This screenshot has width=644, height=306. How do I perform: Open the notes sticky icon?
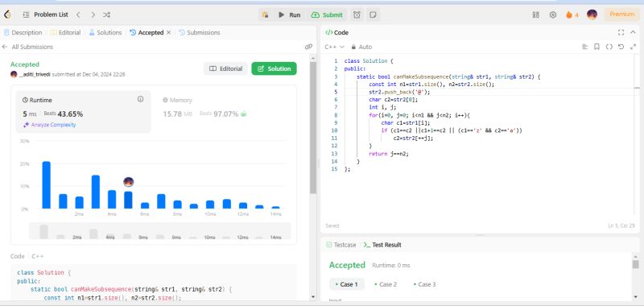(373, 14)
